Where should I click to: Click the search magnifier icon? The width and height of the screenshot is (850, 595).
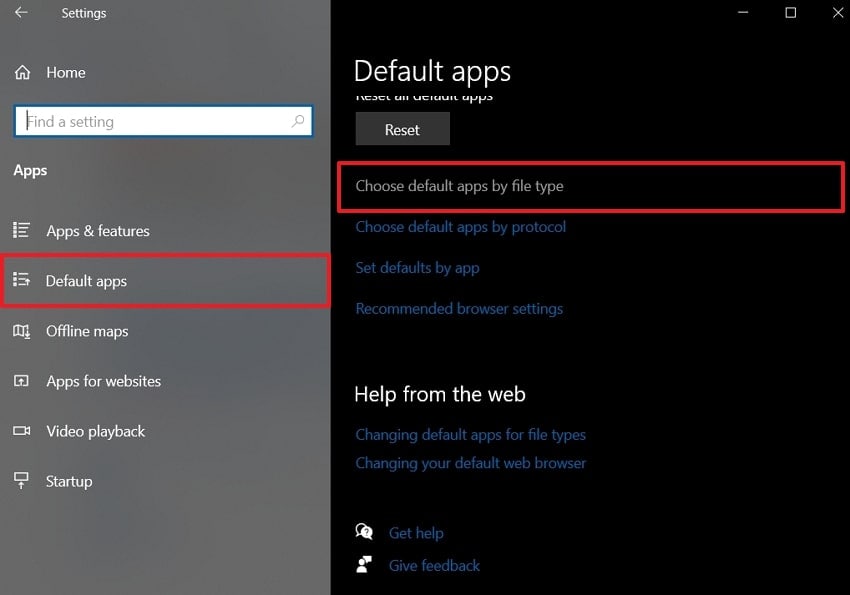click(298, 122)
